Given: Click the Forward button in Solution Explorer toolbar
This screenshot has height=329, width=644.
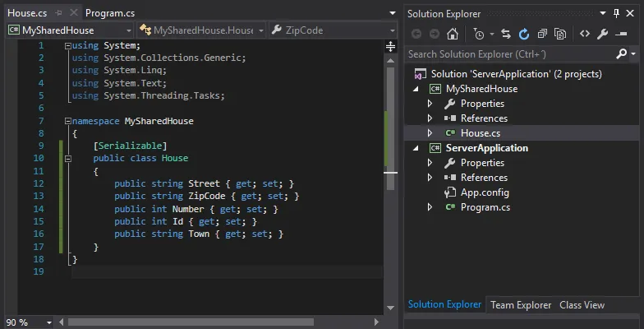Looking at the screenshot, I should 434,35.
